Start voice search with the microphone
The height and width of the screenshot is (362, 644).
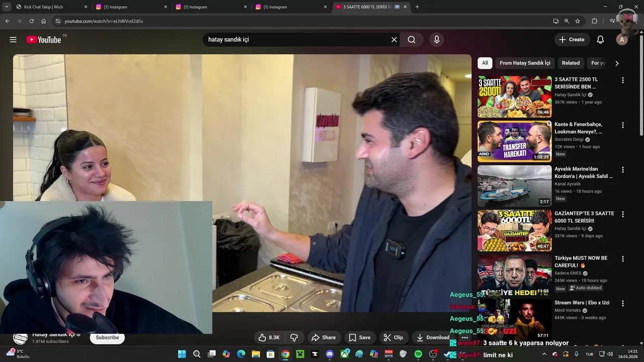click(437, 40)
